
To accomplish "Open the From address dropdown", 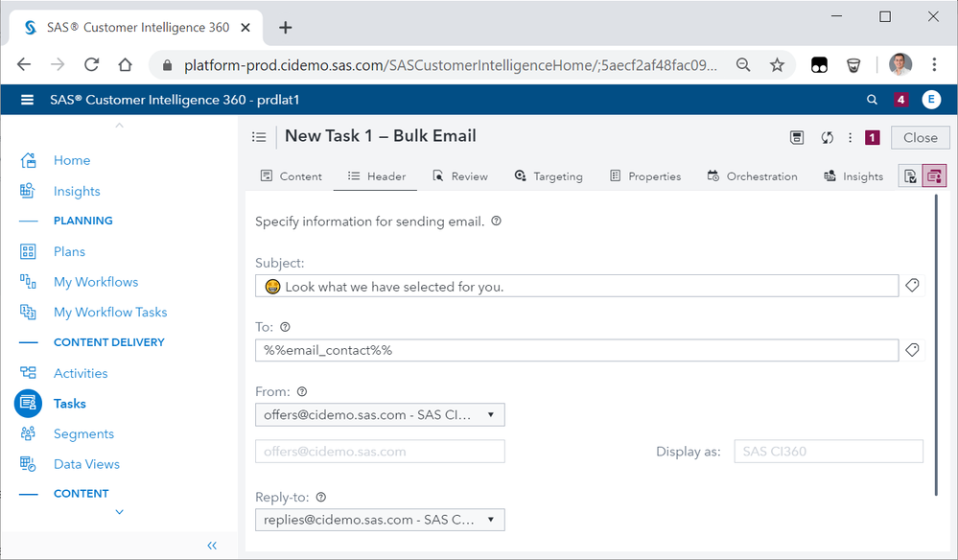I will pyautogui.click(x=380, y=415).
